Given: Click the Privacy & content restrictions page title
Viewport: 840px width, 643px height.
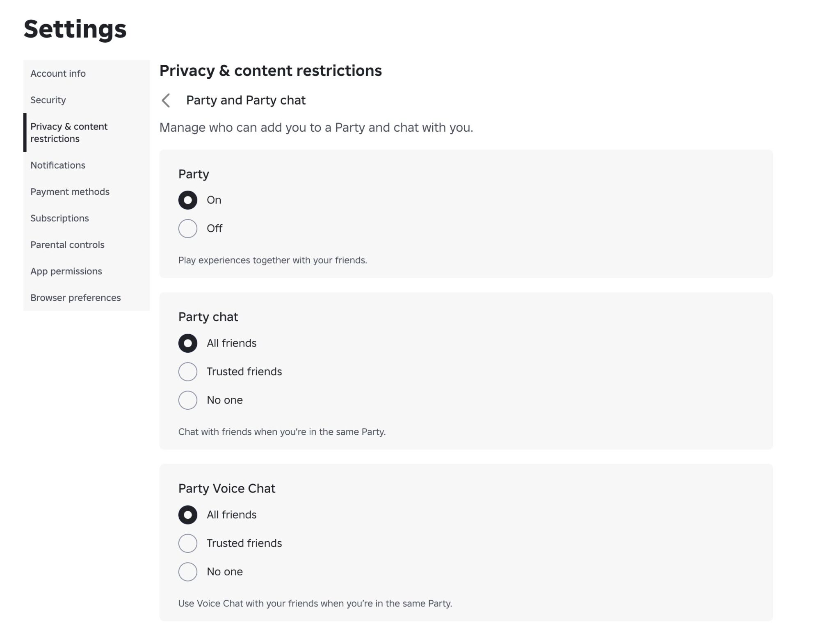Looking at the screenshot, I should [271, 71].
